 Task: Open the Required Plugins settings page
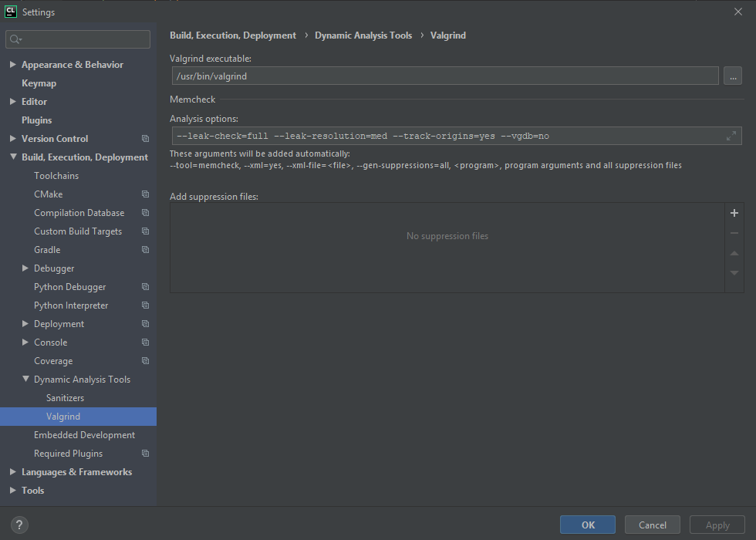point(69,454)
